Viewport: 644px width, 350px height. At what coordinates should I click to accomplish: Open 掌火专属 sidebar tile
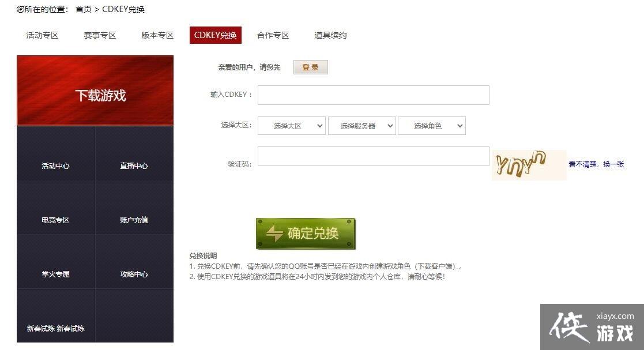pyautogui.click(x=56, y=262)
